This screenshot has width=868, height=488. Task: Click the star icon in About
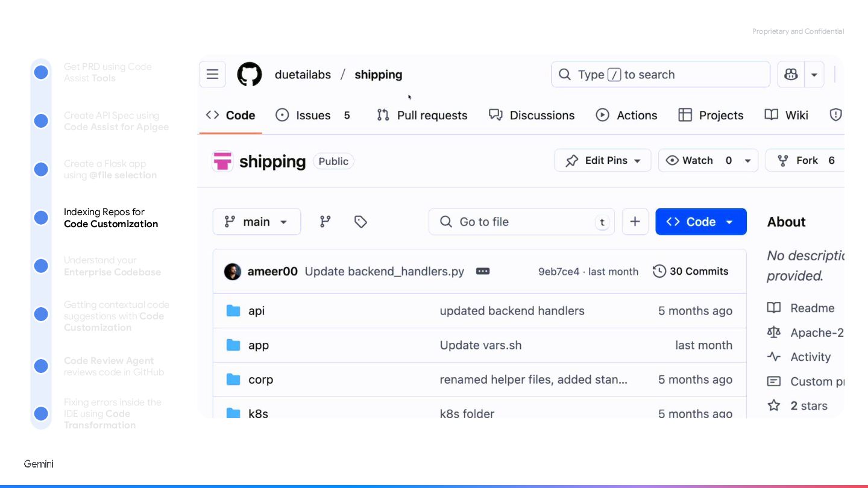[774, 405]
